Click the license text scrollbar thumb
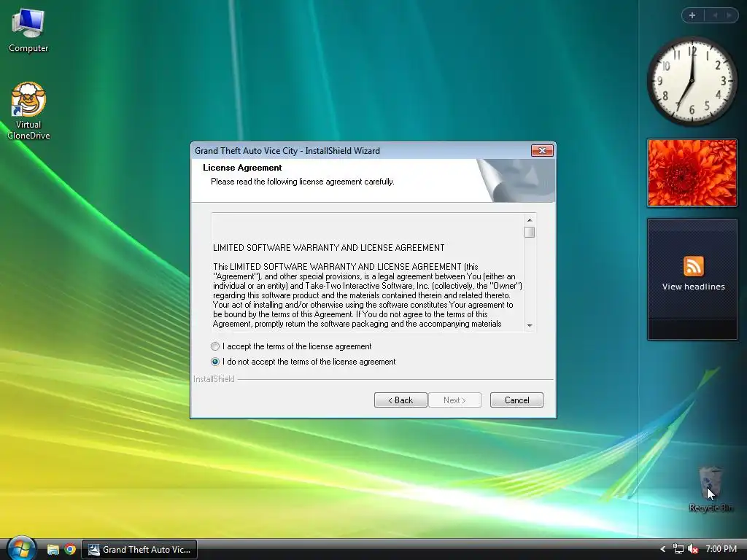This screenshot has height=560, width=747. pyautogui.click(x=530, y=233)
